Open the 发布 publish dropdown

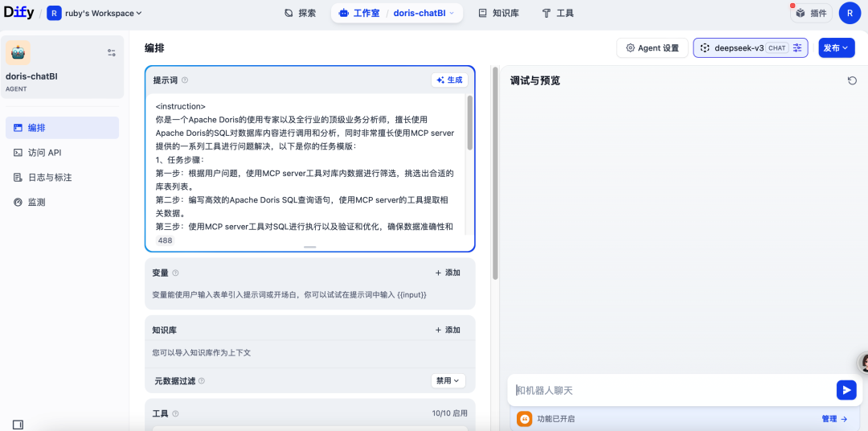click(837, 48)
